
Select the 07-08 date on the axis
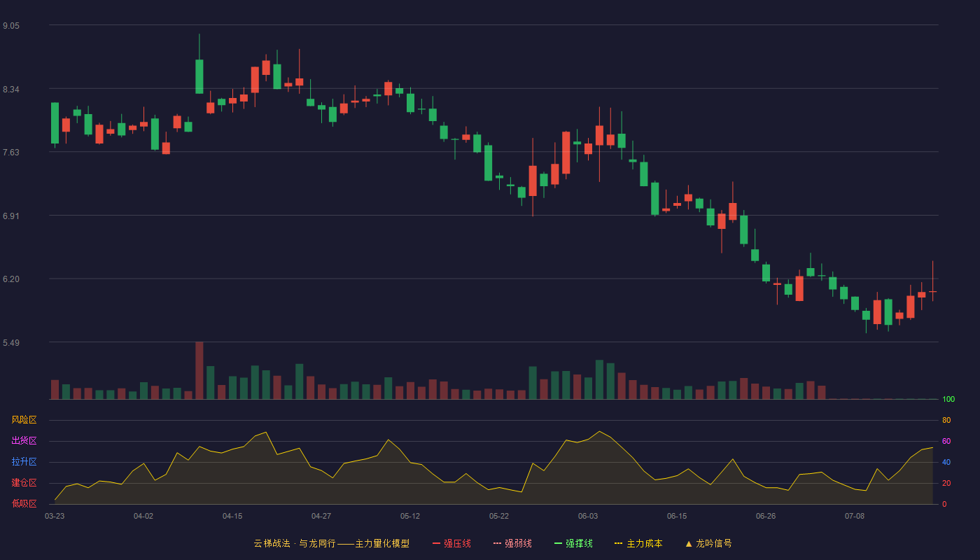[855, 516]
